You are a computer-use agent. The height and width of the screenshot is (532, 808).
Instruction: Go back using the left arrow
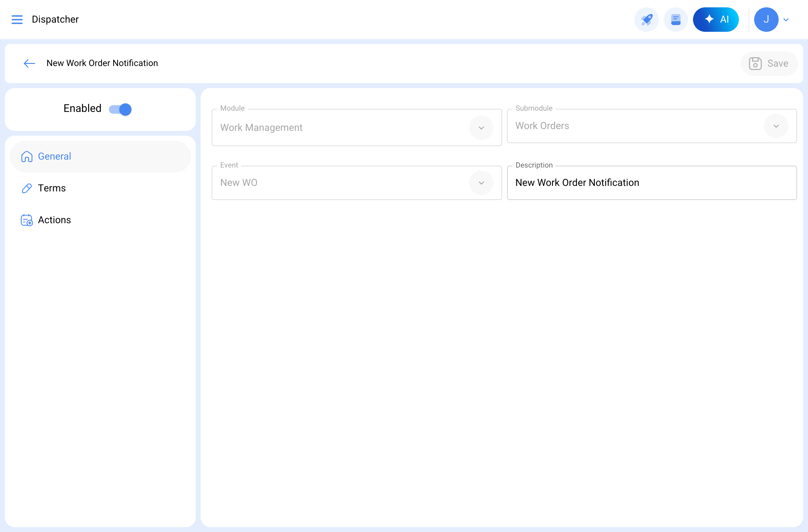pos(29,63)
